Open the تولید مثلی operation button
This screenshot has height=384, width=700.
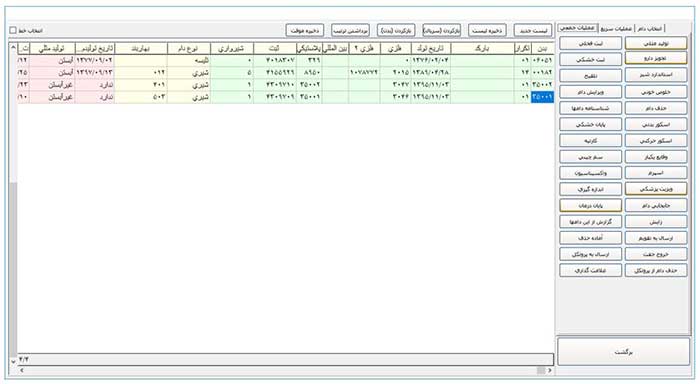point(656,43)
